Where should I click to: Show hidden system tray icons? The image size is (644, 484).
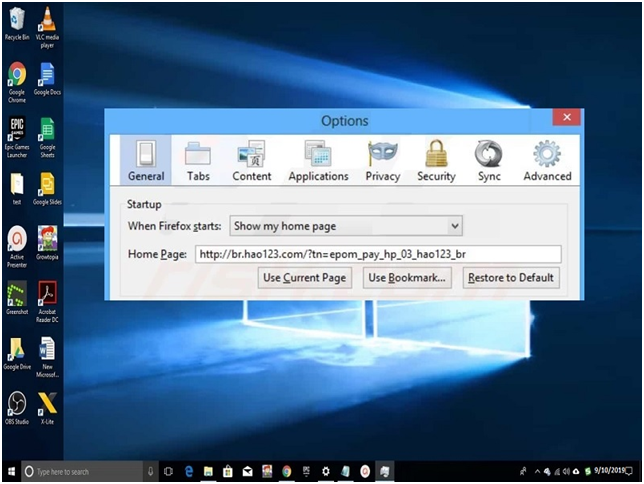tap(537, 471)
